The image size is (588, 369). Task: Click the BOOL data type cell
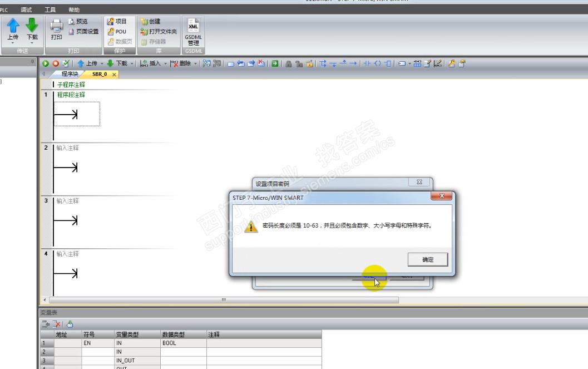184,343
